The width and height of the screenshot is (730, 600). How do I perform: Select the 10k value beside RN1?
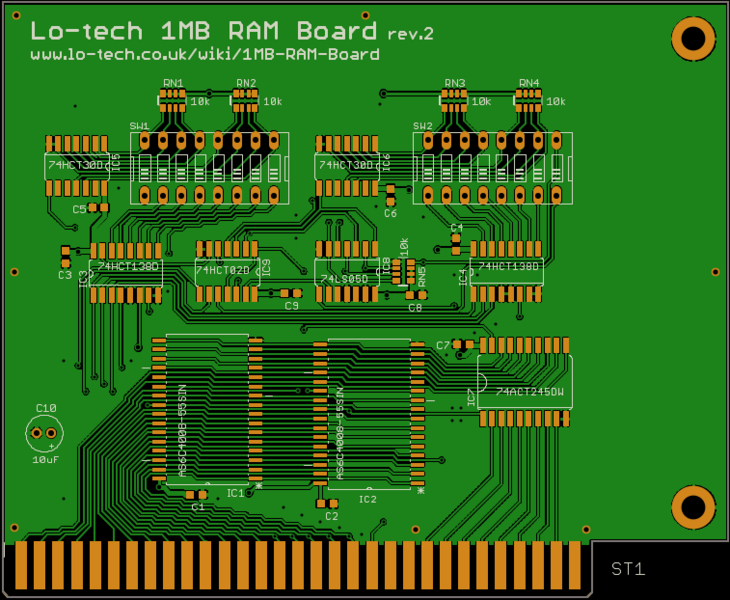(x=200, y=101)
